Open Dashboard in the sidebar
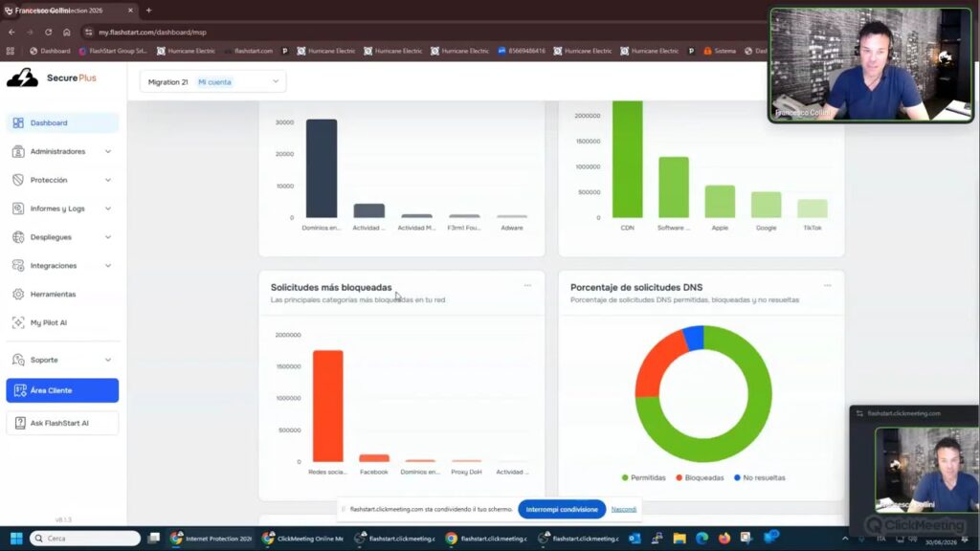 [62, 122]
